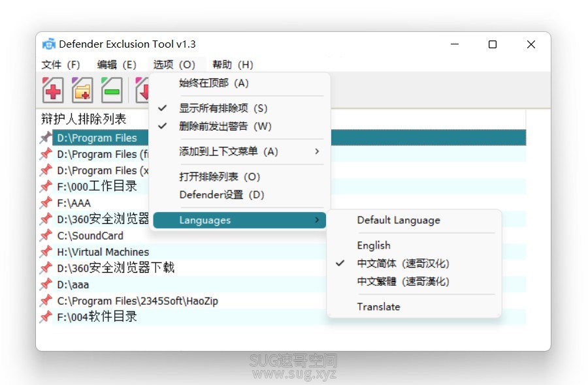This screenshot has height=385, width=588.
Task: Click Defender设置 (D) menu item
Action: 239,194
